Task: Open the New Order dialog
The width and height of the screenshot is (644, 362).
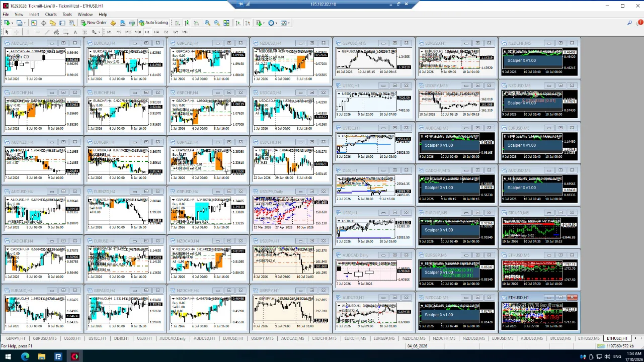Action: pos(94,23)
